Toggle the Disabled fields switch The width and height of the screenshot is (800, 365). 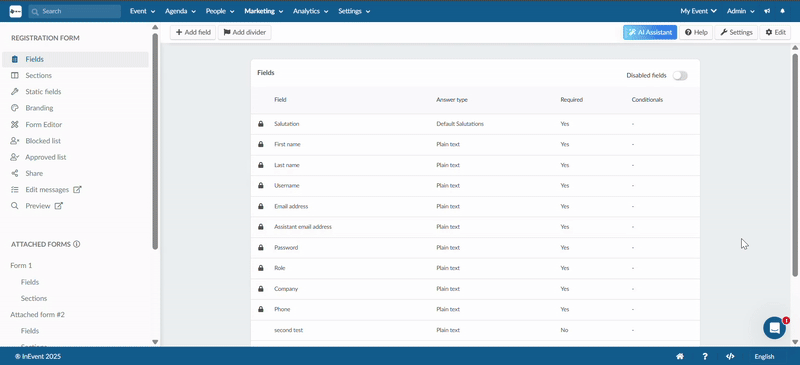coord(680,76)
